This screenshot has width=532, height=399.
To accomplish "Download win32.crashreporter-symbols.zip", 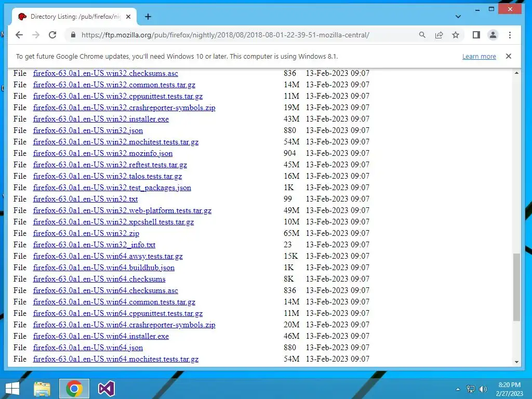I will pyautogui.click(x=124, y=108).
